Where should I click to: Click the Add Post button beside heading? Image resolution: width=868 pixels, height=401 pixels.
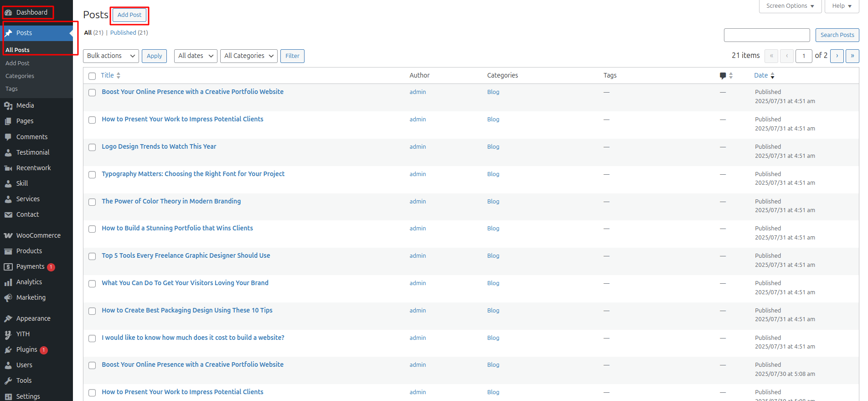[129, 15]
